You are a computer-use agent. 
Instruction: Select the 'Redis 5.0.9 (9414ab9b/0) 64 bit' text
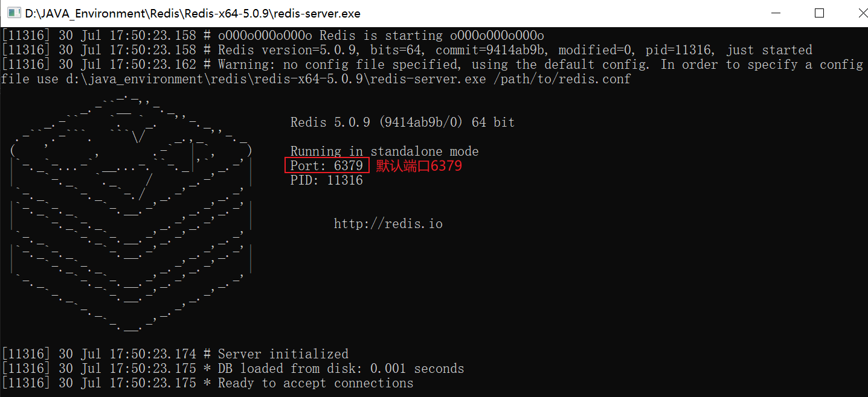point(402,122)
